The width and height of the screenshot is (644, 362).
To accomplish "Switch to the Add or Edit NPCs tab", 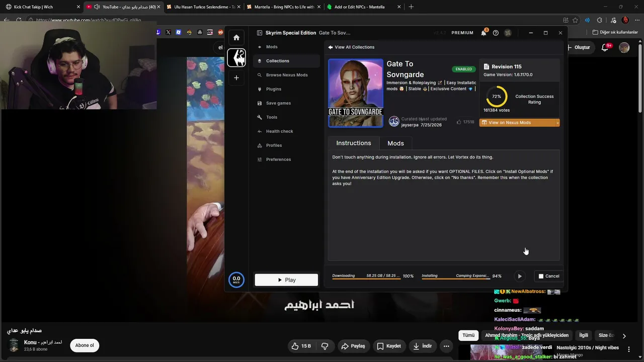I will [364, 7].
